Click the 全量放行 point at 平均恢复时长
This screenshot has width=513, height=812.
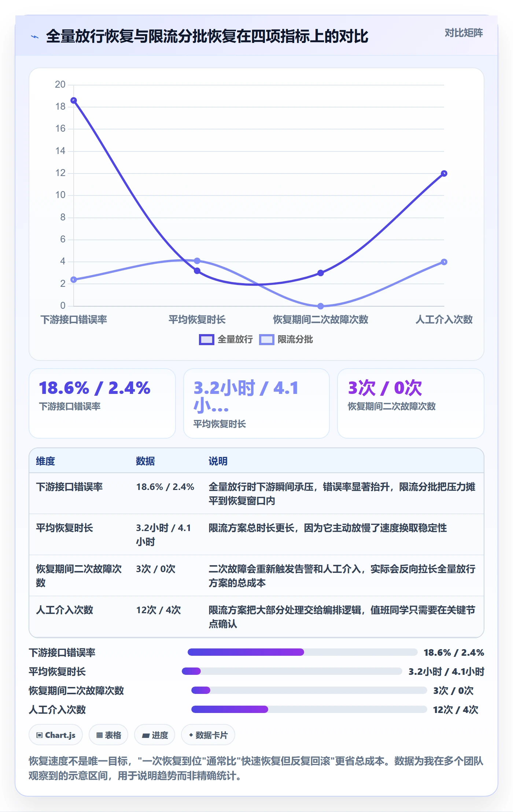coord(197,271)
